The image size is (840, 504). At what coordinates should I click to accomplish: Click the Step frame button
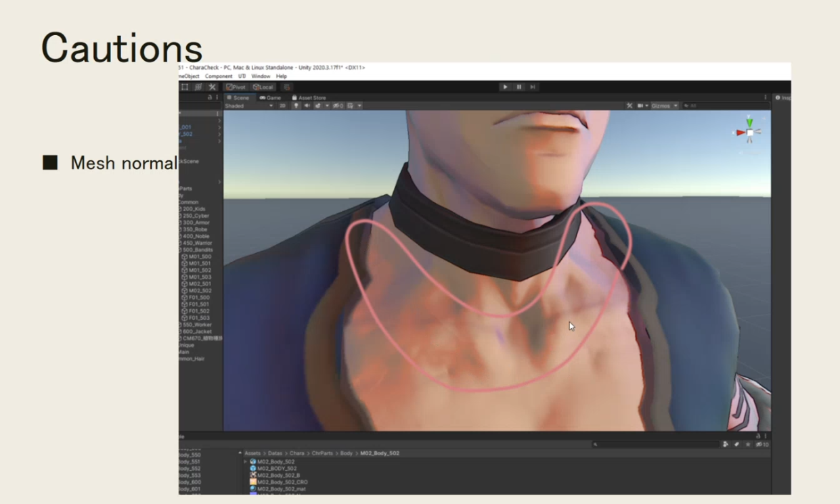533,87
